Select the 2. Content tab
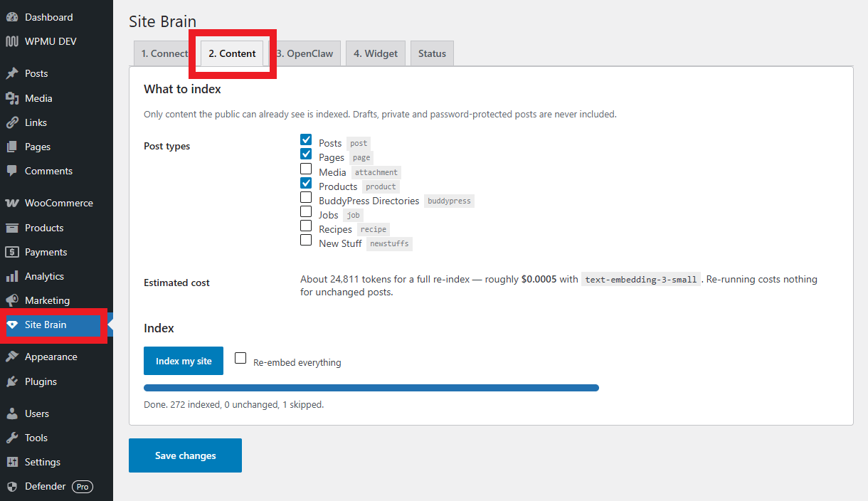The height and width of the screenshot is (501, 868). tap(232, 53)
